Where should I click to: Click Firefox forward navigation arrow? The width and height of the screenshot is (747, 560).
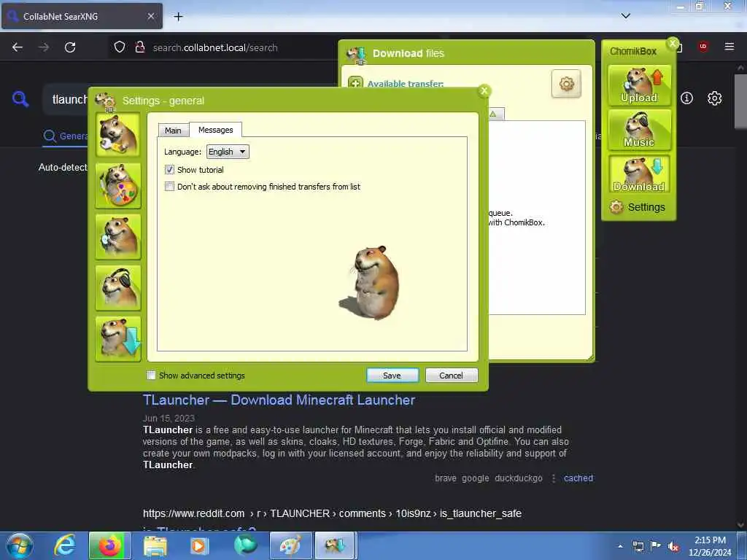tap(44, 47)
